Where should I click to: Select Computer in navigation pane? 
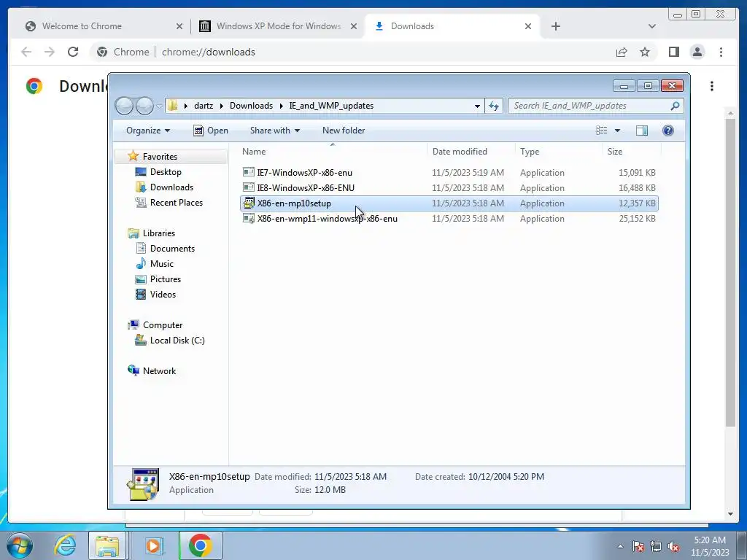click(163, 325)
